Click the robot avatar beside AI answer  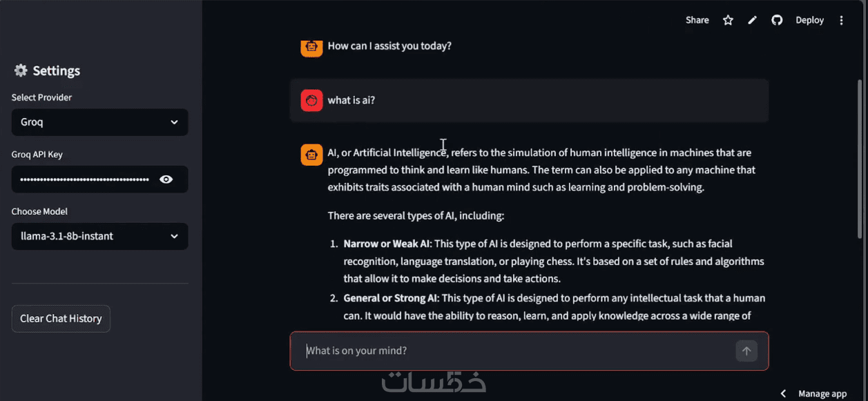[x=311, y=155]
